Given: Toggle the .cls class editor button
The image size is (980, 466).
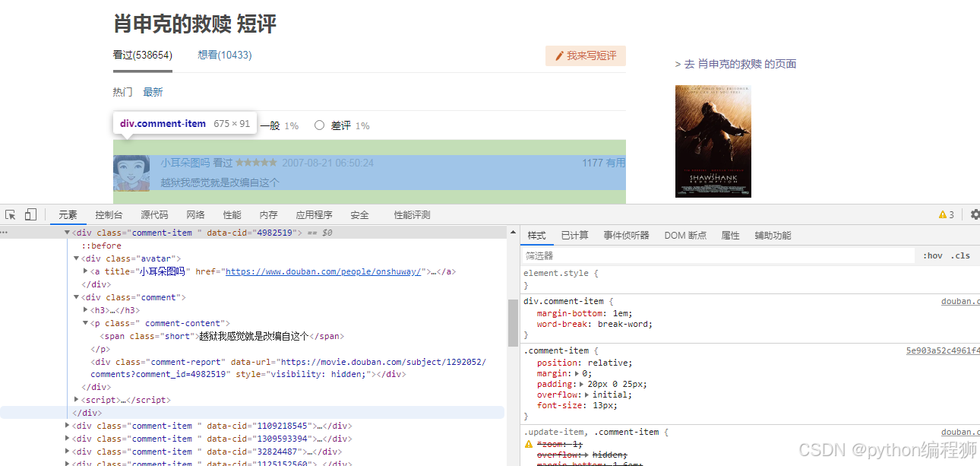Looking at the screenshot, I should tap(962, 256).
